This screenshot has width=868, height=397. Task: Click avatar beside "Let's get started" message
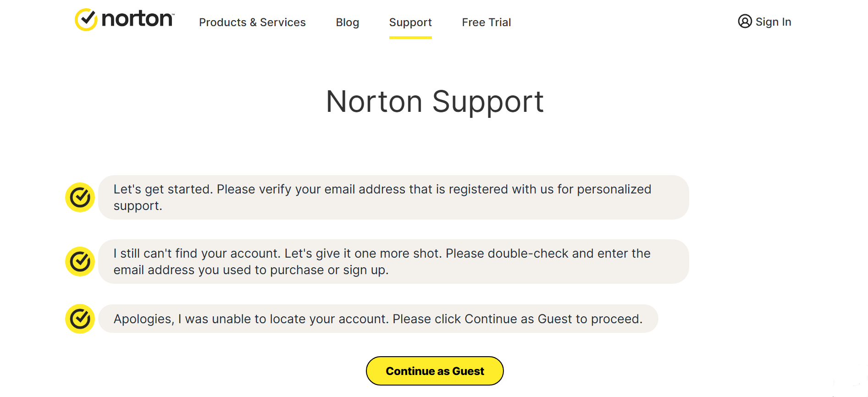point(80,198)
